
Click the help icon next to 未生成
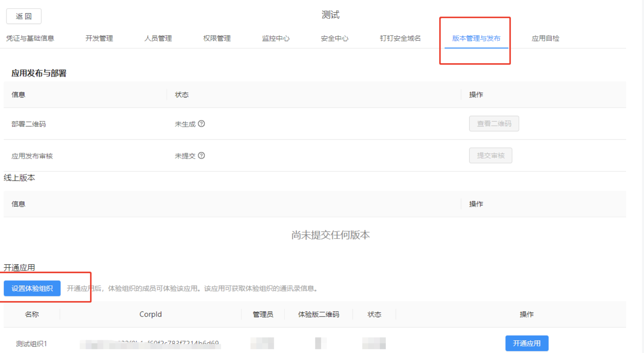(x=201, y=124)
